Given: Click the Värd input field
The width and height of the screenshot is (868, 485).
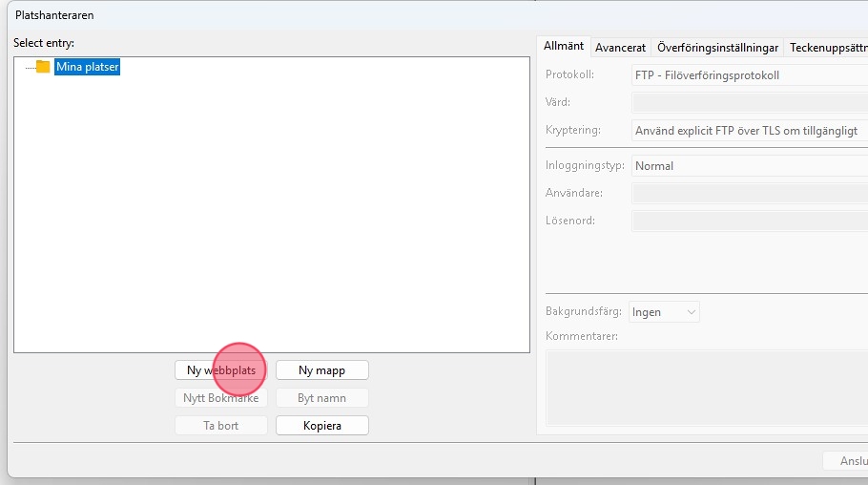Looking at the screenshot, I should [750, 102].
